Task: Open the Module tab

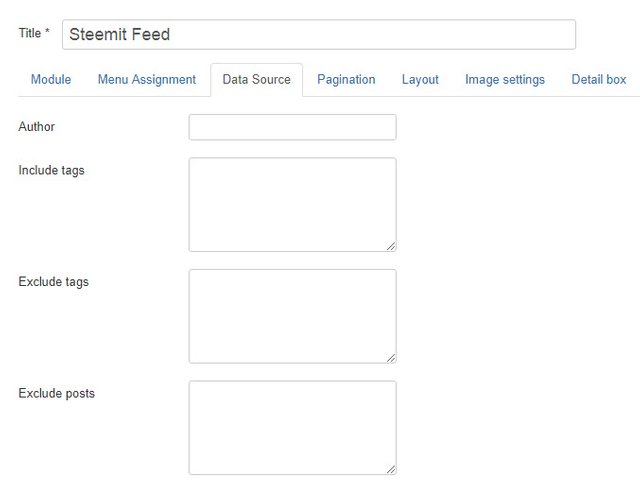Action: [x=51, y=79]
